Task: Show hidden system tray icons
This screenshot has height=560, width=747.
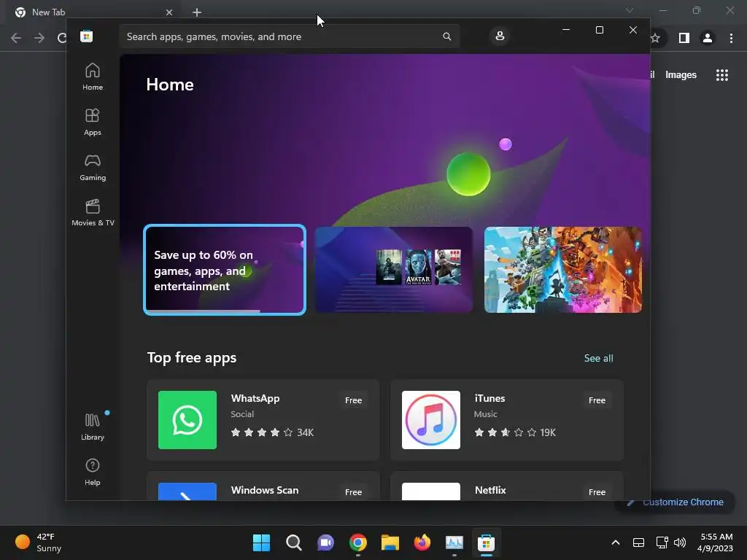Action: click(x=616, y=542)
